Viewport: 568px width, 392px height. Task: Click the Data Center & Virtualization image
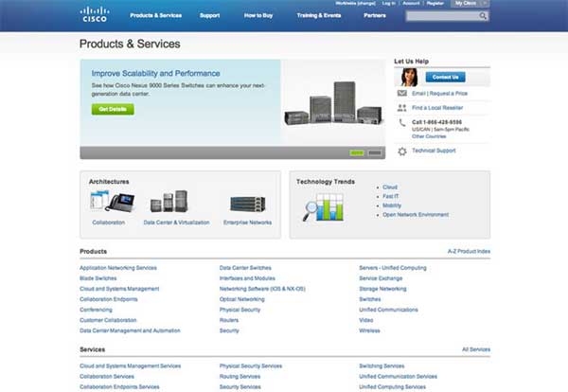[169, 201]
